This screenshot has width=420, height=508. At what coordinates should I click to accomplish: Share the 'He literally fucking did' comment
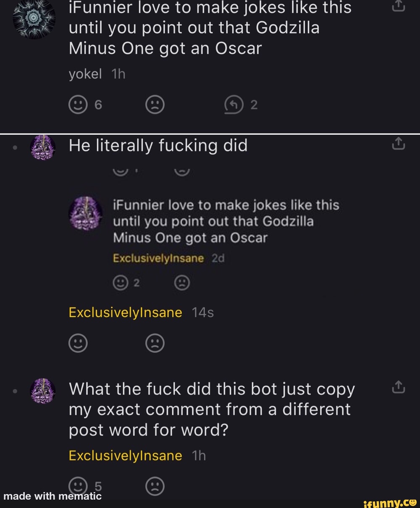[398, 143]
